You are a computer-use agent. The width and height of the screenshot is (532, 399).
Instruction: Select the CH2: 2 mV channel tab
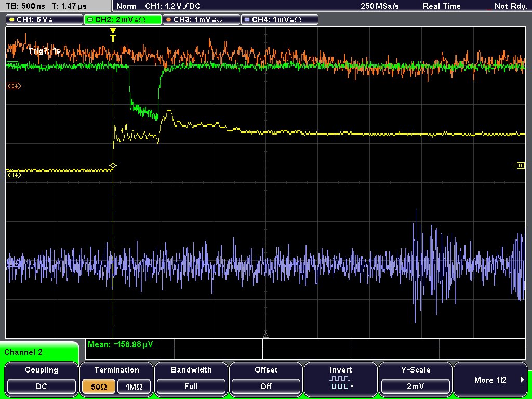123,19
